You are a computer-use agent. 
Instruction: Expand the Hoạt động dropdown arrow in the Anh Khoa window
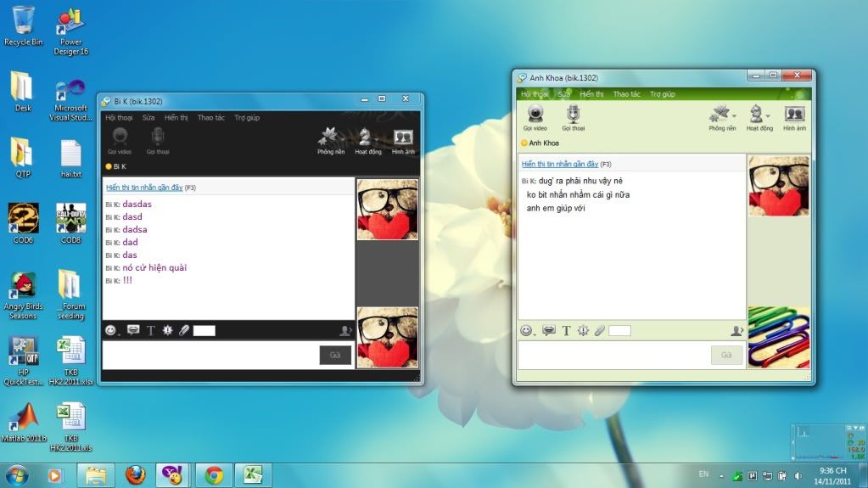click(x=769, y=115)
